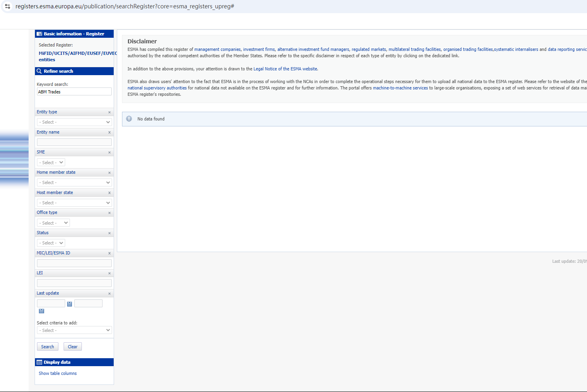
Task: Expand the Status select dropdown
Action: [x=51, y=243]
